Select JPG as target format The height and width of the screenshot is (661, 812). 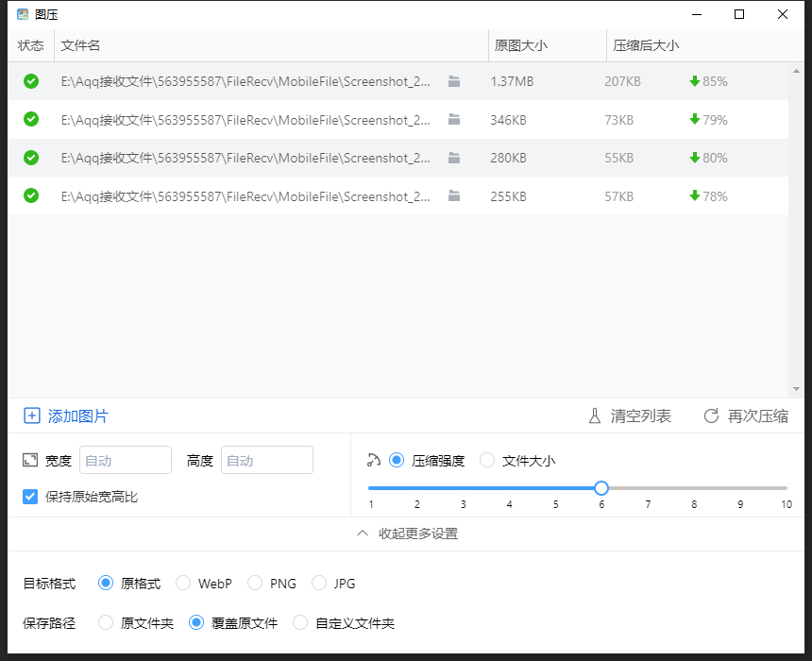(319, 584)
